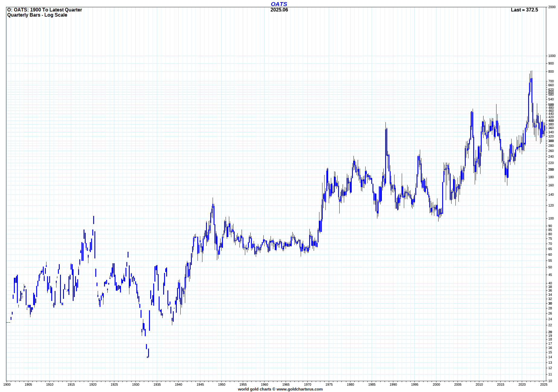558x392 pixels.
Task: Click the 1925 x-axis label
Action: point(114,384)
